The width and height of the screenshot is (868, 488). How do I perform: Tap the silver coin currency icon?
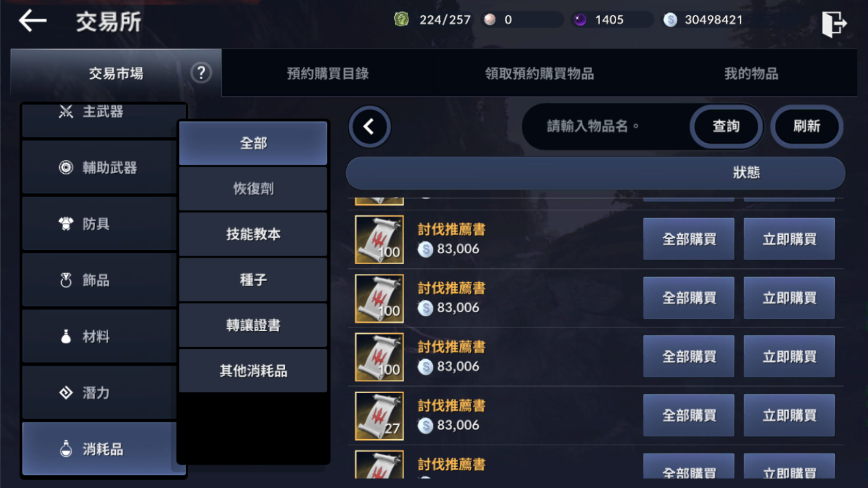pos(670,20)
